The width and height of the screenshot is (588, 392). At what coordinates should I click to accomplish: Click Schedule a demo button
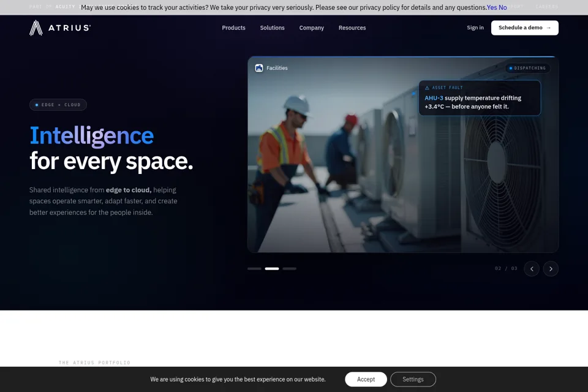click(525, 28)
